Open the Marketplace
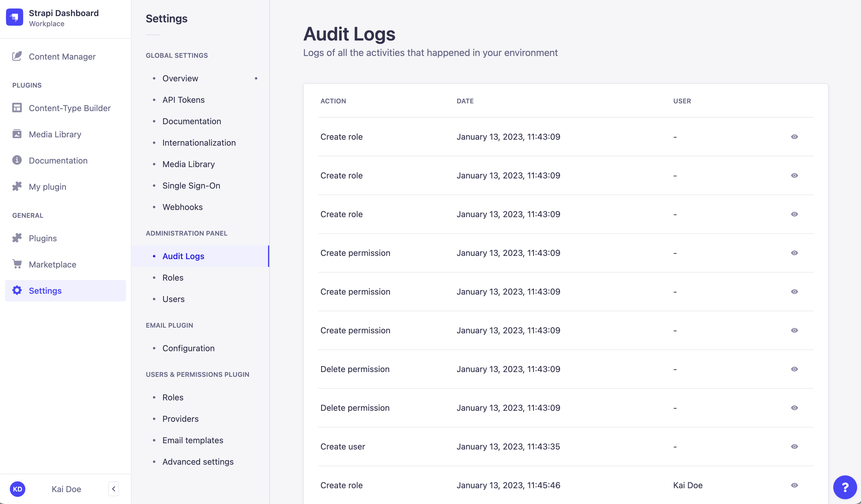 pos(52,264)
